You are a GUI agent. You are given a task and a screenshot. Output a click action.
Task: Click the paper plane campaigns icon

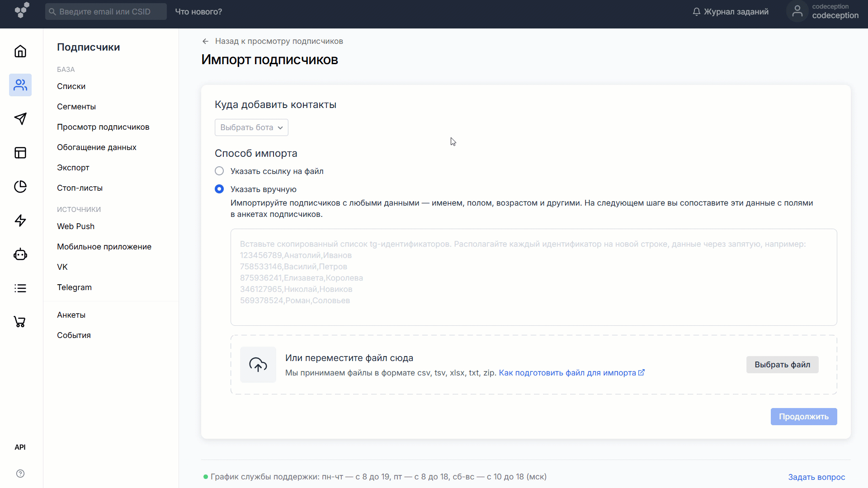tap(20, 119)
